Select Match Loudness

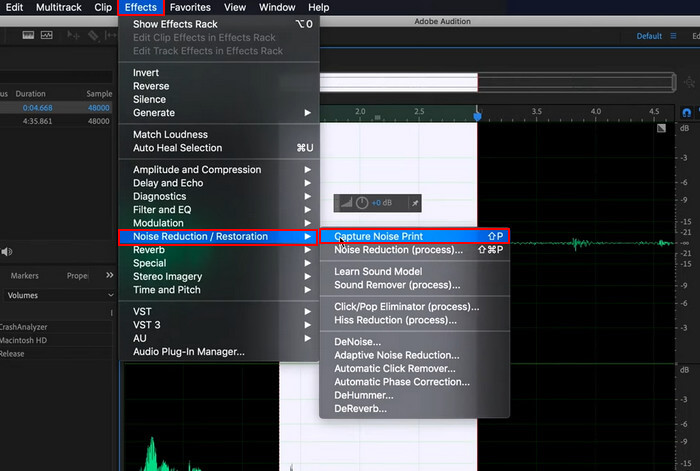pos(219,134)
